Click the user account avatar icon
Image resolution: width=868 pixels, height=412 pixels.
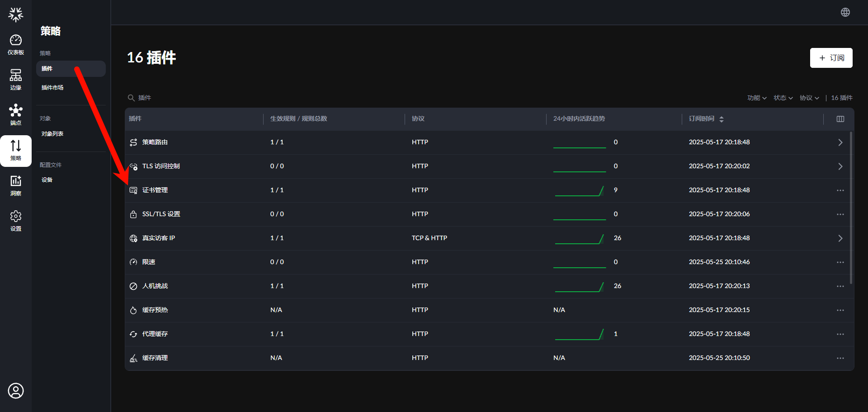tap(16, 391)
